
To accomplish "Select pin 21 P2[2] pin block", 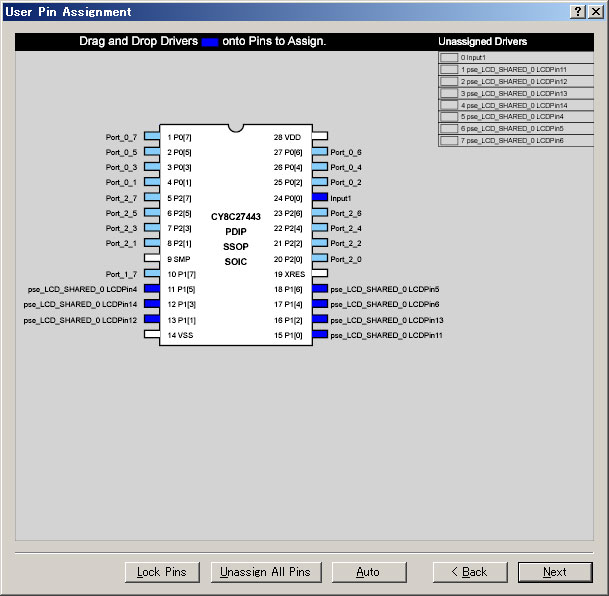I will click(320, 243).
